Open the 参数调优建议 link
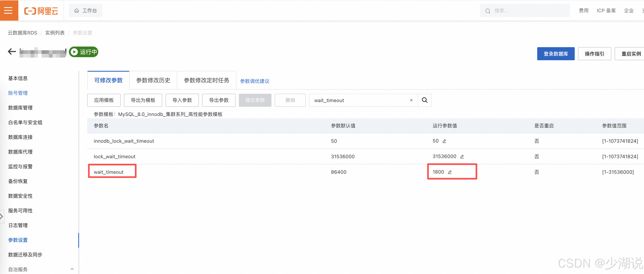The height and width of the screenshot is (274, 644). (254, 81)
